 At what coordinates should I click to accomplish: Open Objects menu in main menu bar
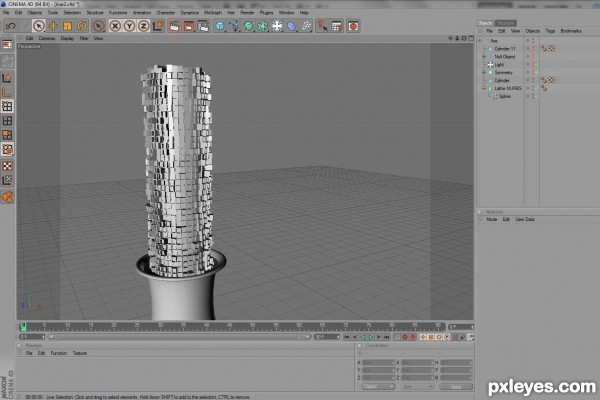[x=35, y=13]
